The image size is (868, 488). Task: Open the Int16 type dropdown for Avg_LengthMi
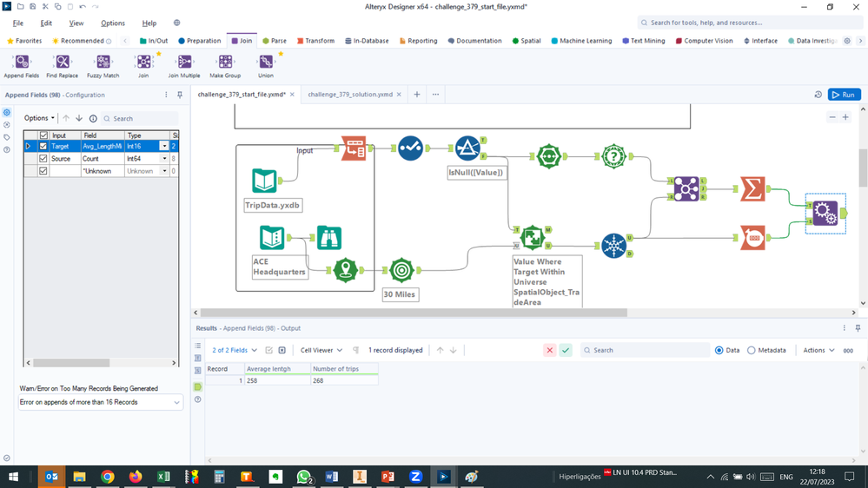(x=164, y=146)
